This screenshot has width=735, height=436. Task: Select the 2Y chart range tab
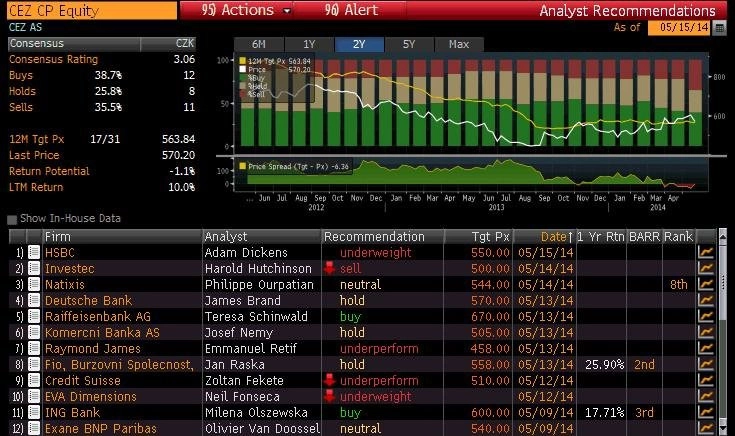pos(359,45)
